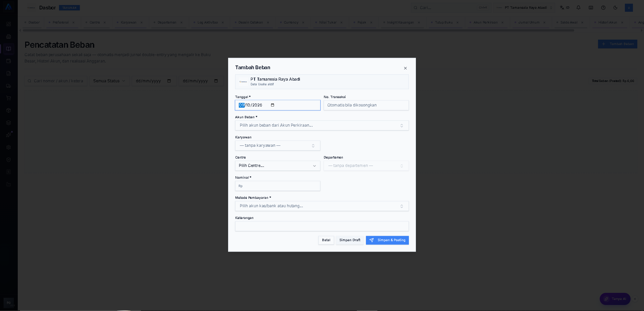Open the help question mark icon
Viewport: 644px width, 311px height.
603,7
